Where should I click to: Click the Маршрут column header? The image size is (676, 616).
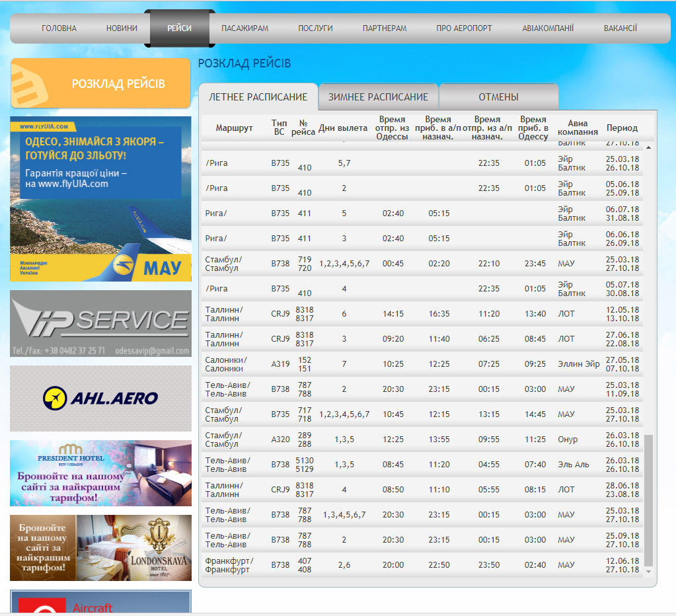[234, 128]
